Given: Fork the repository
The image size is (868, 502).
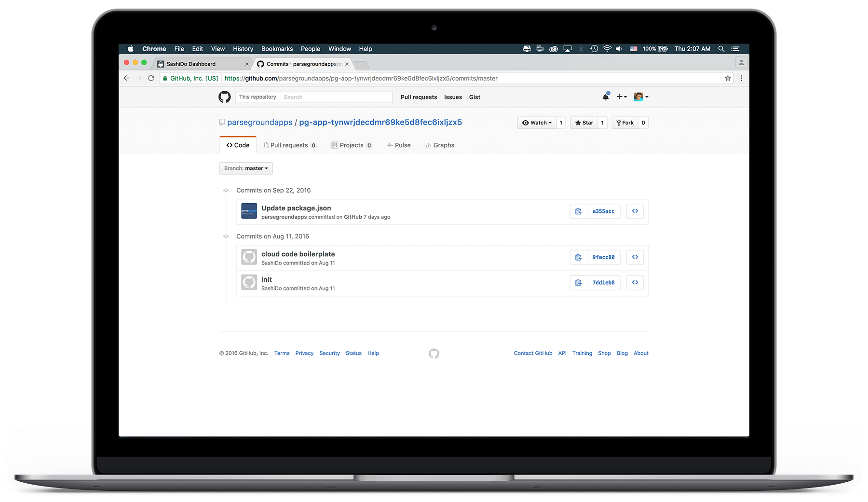Looking at the screenshot, I should (x=625, y=123).
